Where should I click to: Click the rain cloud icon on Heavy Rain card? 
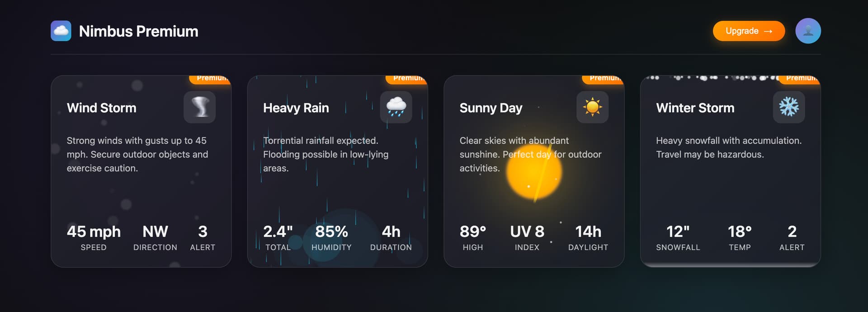396,107
